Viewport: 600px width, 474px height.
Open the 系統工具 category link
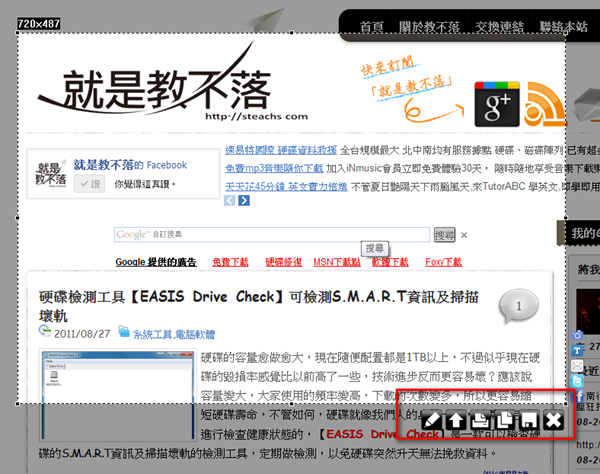pyautogui.click(x=152, y=335)
